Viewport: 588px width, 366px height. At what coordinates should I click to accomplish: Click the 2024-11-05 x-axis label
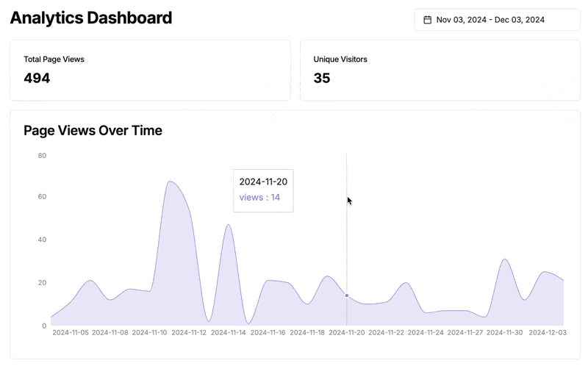coord(71,333)
